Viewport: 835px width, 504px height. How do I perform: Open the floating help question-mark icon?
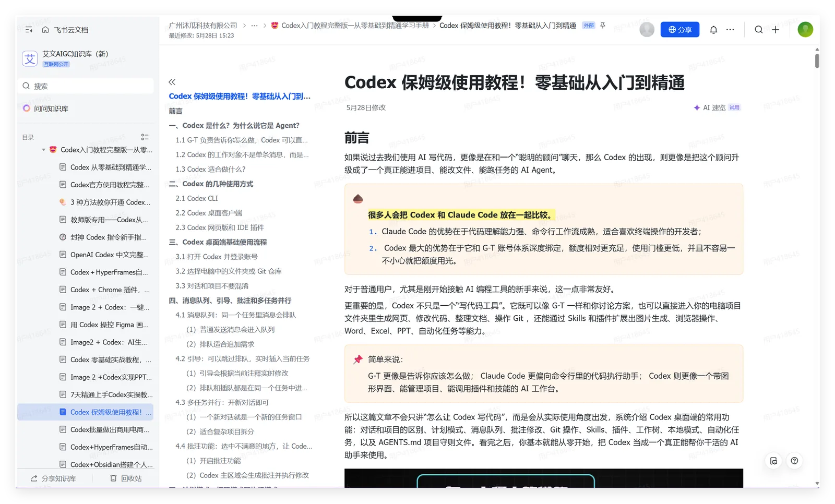pos(794,461)
